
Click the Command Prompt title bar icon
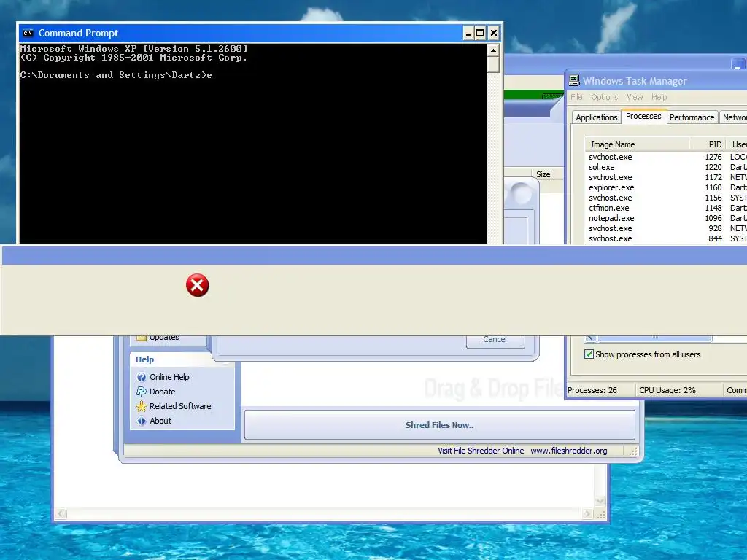(28, 33)
